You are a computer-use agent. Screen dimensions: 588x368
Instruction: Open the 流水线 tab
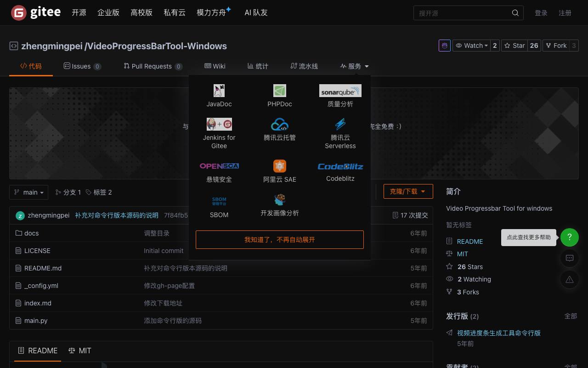pos(304,66)
